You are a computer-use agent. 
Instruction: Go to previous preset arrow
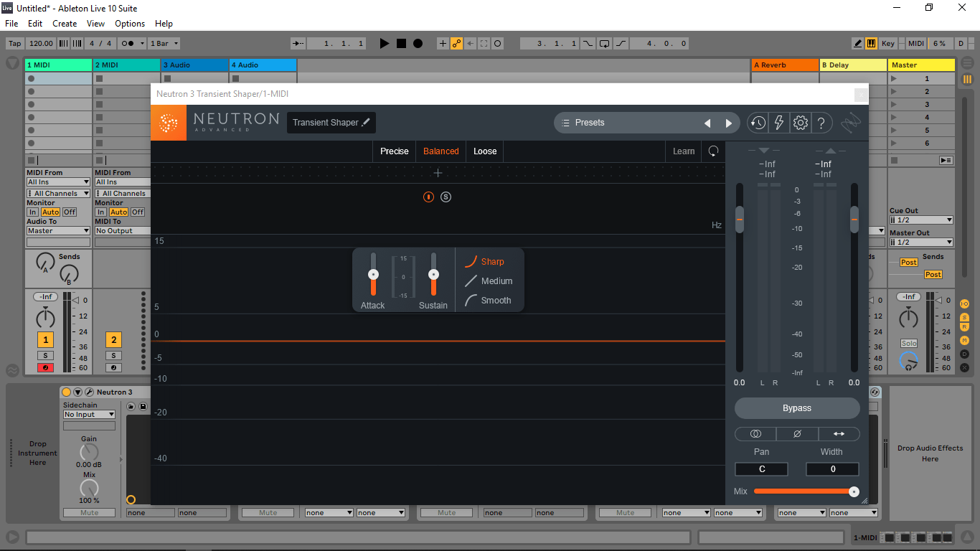(707, 123)
